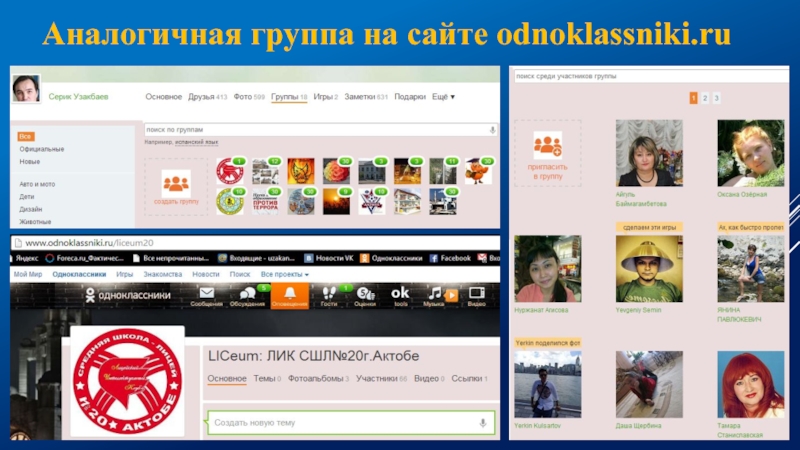Screen dimensions: 800x450
Task: Select Животные category
Action: point(35,221)
